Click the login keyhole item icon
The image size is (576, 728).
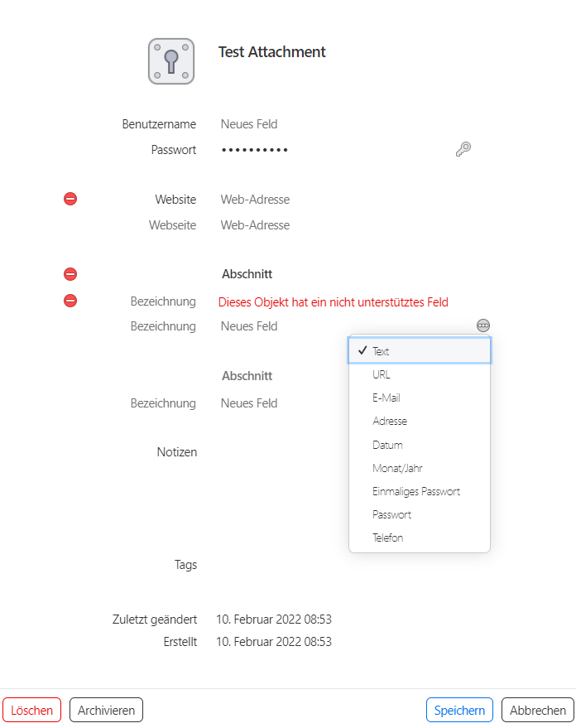point(171,61)
